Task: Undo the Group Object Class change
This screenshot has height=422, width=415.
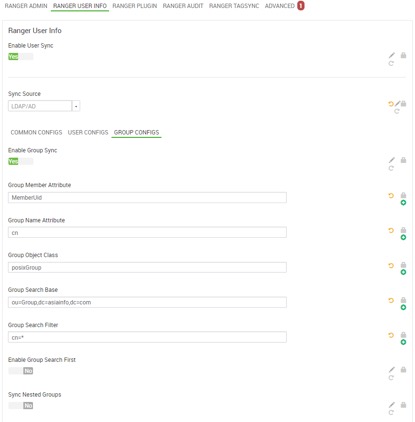Action: (391, 266)
